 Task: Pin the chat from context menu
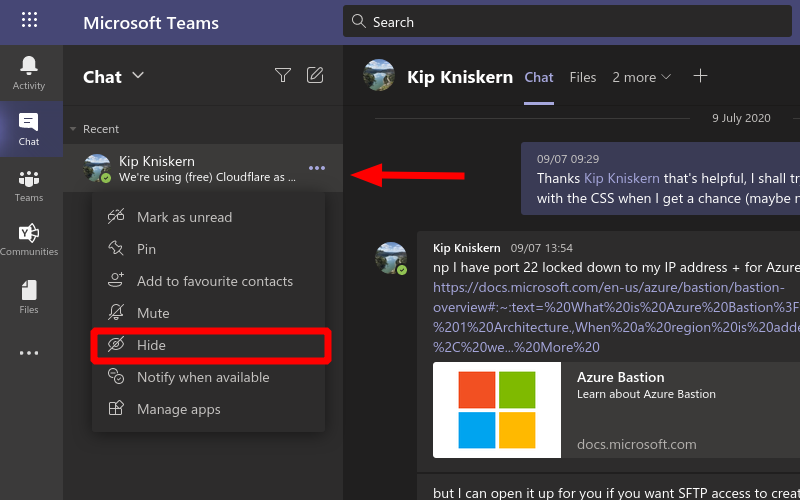(x=146, y=249)
